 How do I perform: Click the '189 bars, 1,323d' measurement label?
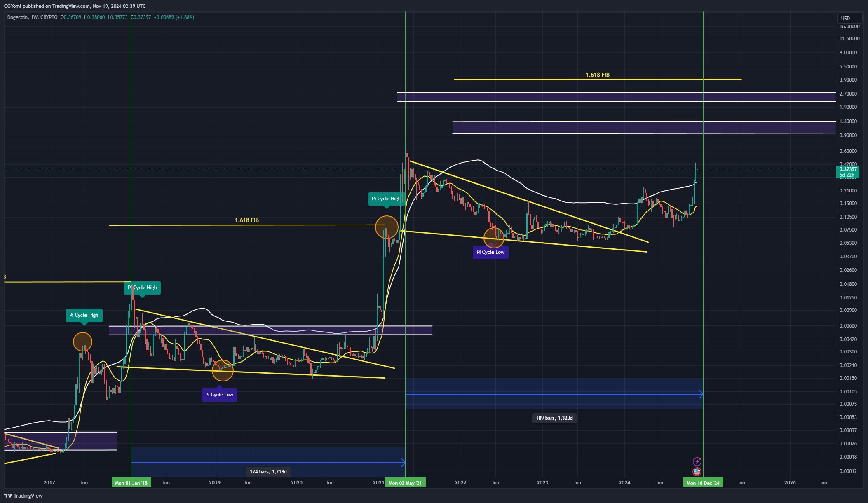[554, 418]
